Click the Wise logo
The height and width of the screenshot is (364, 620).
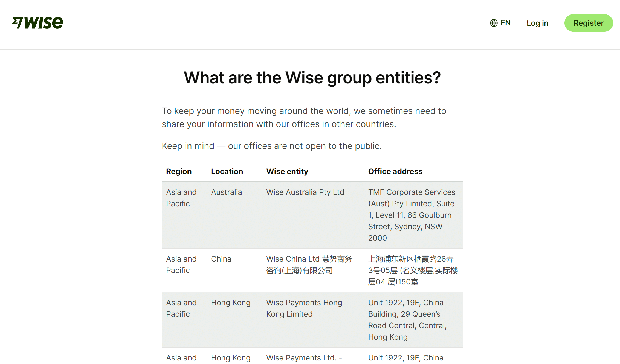click(x=37, y=23)
